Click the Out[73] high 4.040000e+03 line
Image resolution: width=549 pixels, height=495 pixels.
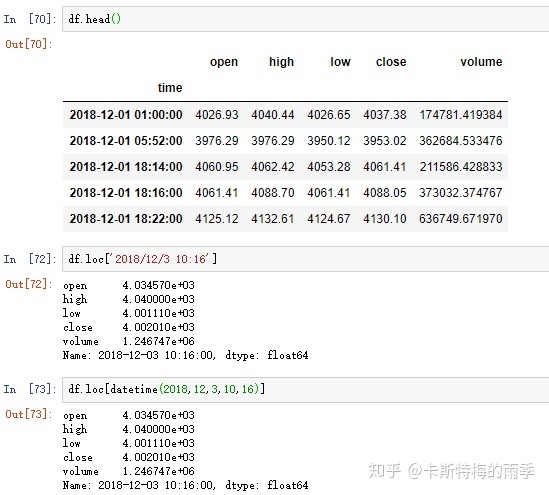tap(129, 429)
